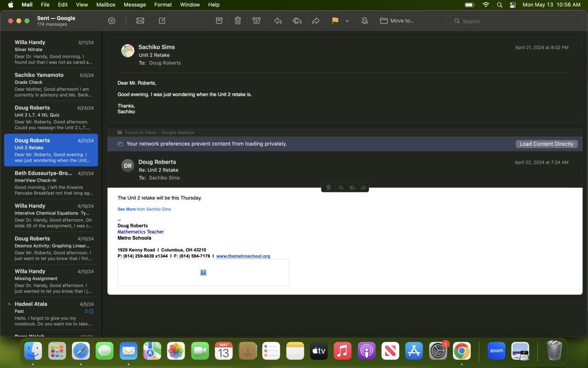Viewport: 588px width, 368px height.
Task: Move selected message to Junk
Action: point(257,21)
